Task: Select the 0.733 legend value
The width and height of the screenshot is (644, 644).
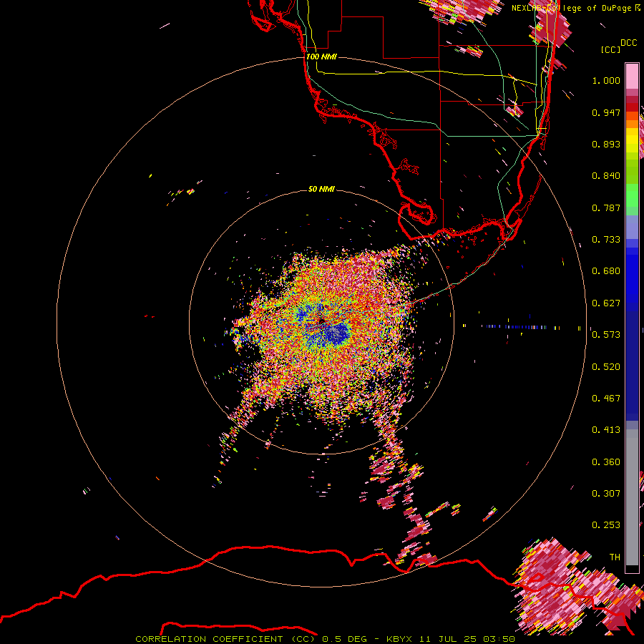Action: click(x=606, y=240)
